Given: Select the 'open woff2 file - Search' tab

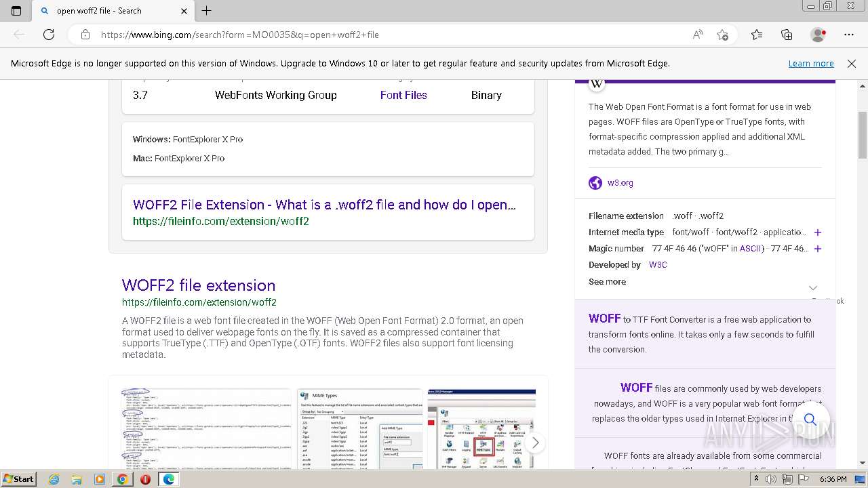Looking at the screenshot, I should pyautogui.click(x=112, y=11).
